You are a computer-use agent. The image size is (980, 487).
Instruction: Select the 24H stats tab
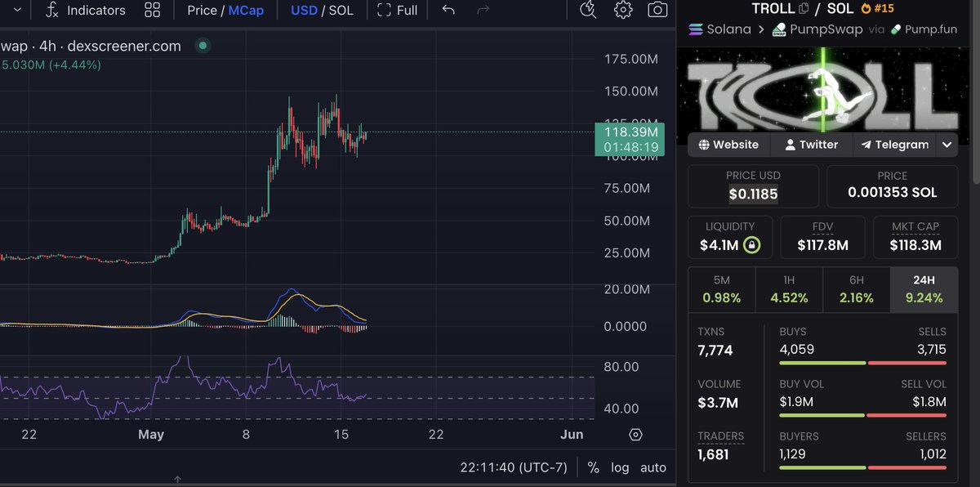924,289
